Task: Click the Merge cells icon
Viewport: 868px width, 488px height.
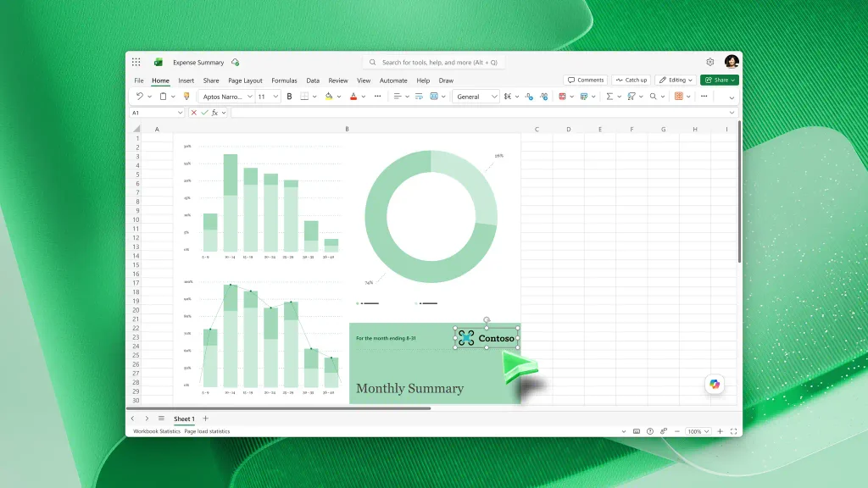Action: click(x=434, y=97)
